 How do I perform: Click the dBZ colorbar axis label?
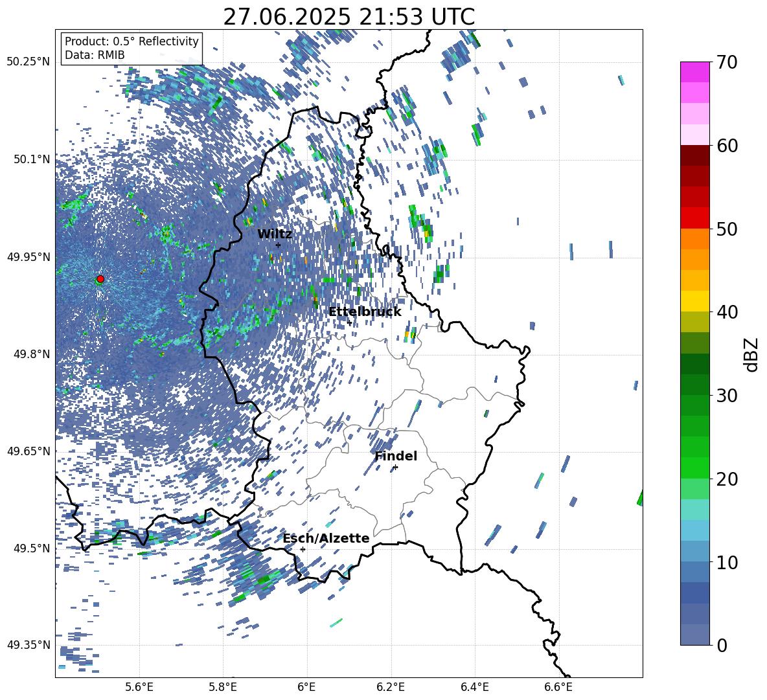click(751, 354)
